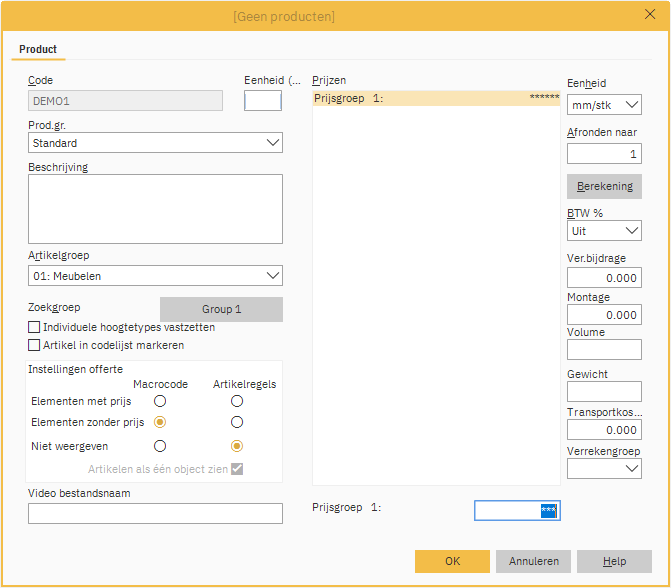Select Artikelregels for Elementen met prijs
The height and width of the screenshot is (588, 671).
[x=237, y=401]
